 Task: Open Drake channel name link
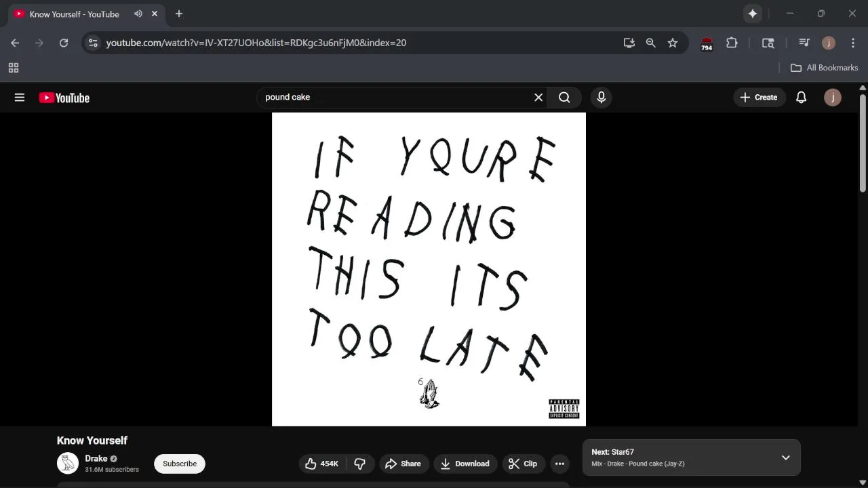click(x=96, y=459)
